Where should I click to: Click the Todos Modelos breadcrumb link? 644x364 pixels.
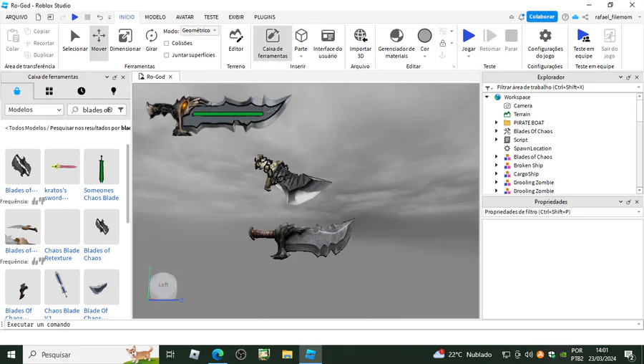26,128
